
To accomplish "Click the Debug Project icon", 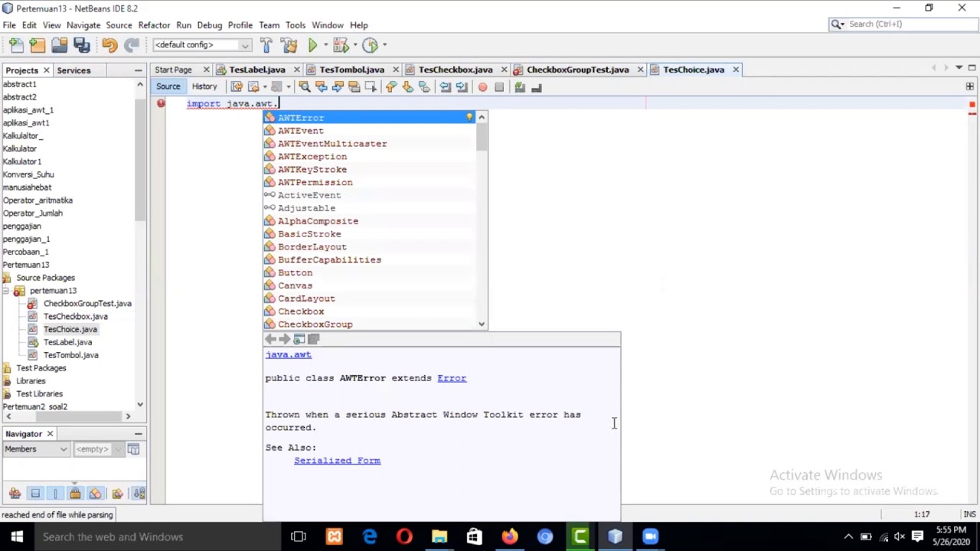I will pyautogui.click(x=340, y=45).
